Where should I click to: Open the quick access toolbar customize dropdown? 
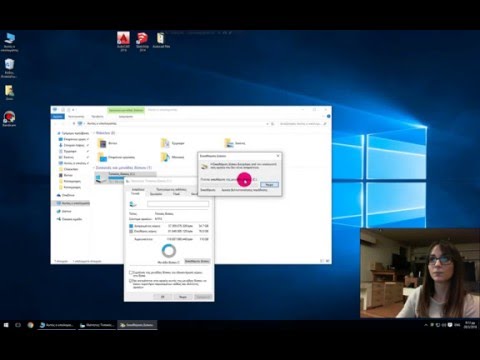73,110
